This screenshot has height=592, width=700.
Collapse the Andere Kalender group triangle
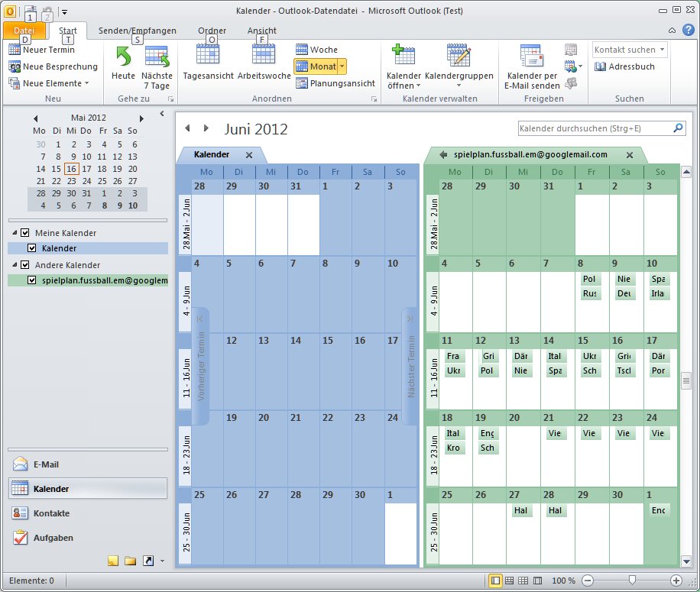pos(15,264)
